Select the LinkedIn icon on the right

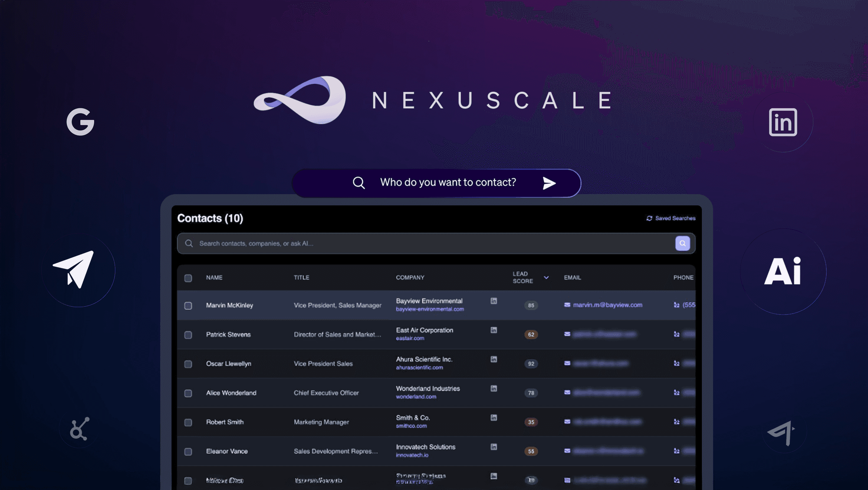pyautogui.click(x=784, y=123)
